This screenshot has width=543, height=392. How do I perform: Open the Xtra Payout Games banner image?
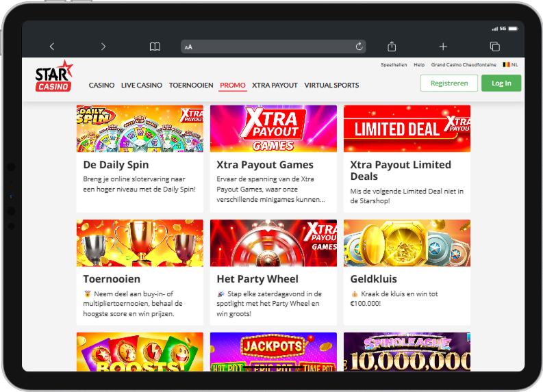click(273, 129)
